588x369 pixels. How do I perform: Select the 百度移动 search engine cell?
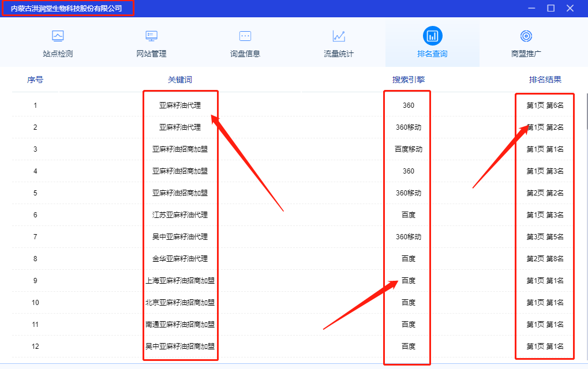[407, 149]
